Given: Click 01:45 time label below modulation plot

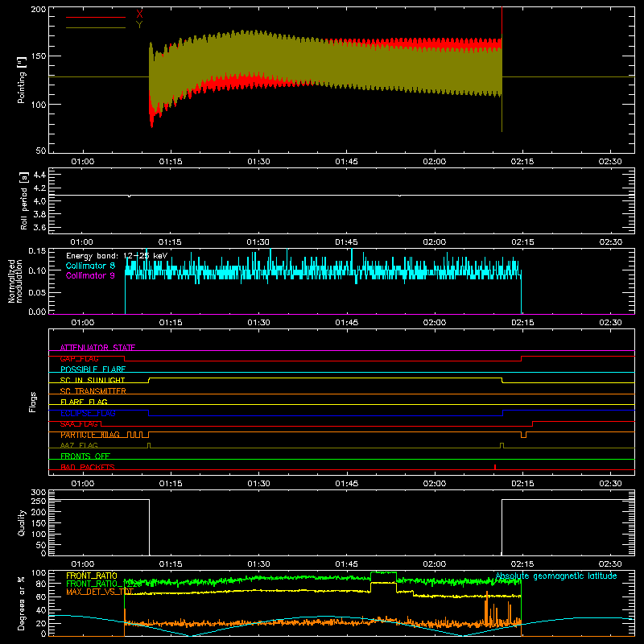Looking at the screenshot, I should (347, 323).
